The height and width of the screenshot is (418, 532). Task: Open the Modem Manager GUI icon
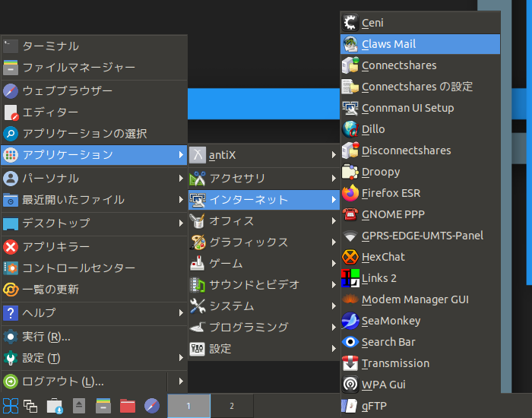(350, 299)
